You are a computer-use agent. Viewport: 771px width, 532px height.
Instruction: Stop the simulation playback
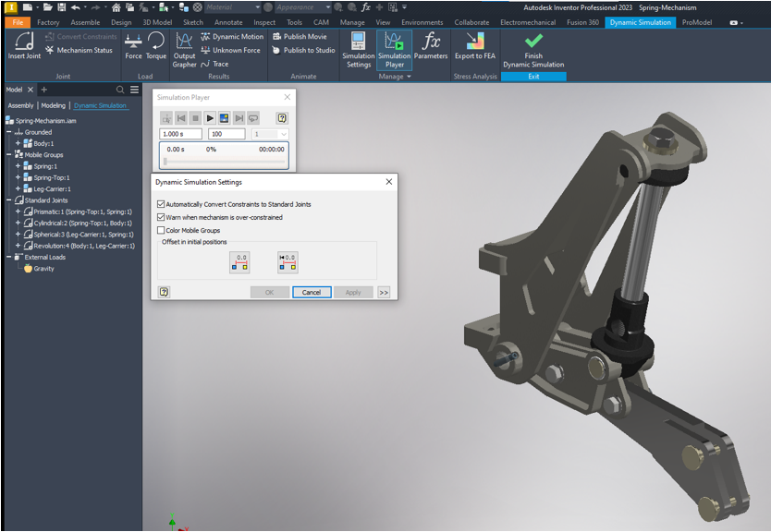click(x=195, y=118)
